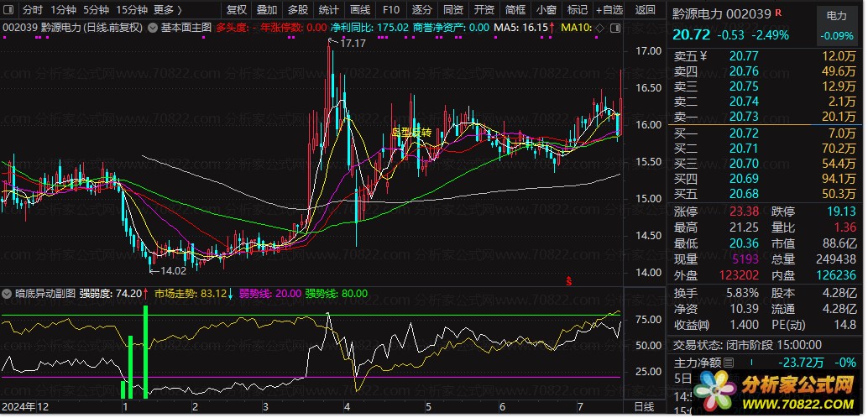Select the 卖五 20.77 order row
The width and height of the screenshot is (868, 418).
pos(765,56)
